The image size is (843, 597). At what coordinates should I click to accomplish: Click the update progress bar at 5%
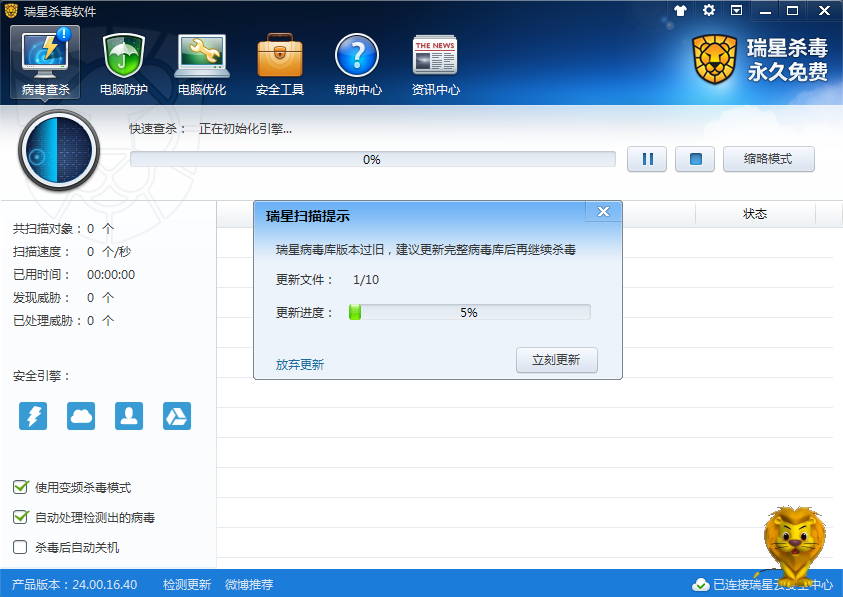tap(470, 313)
